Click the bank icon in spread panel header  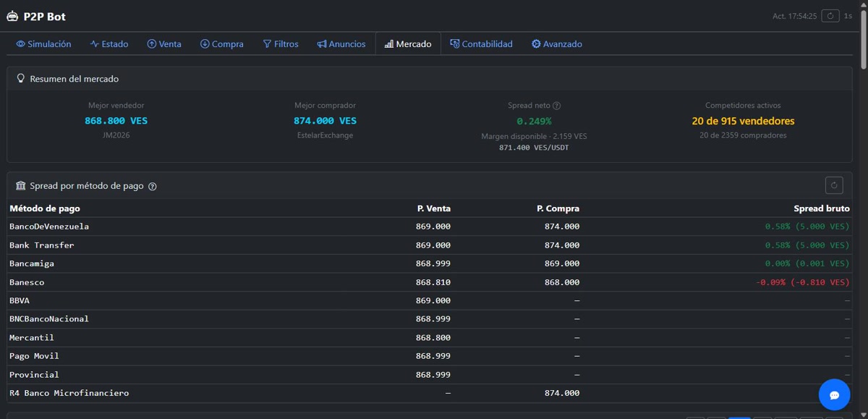tap(21, 186)
